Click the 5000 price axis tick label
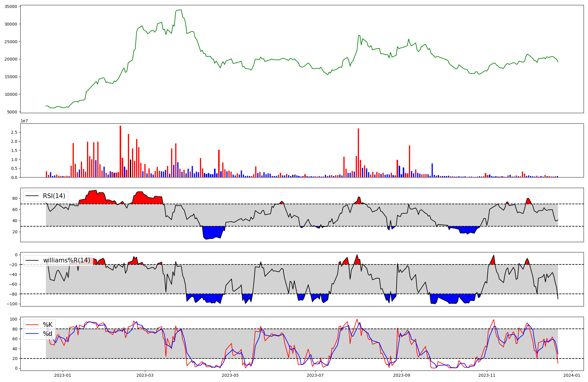The image size is (588, 382). [12, 112]
